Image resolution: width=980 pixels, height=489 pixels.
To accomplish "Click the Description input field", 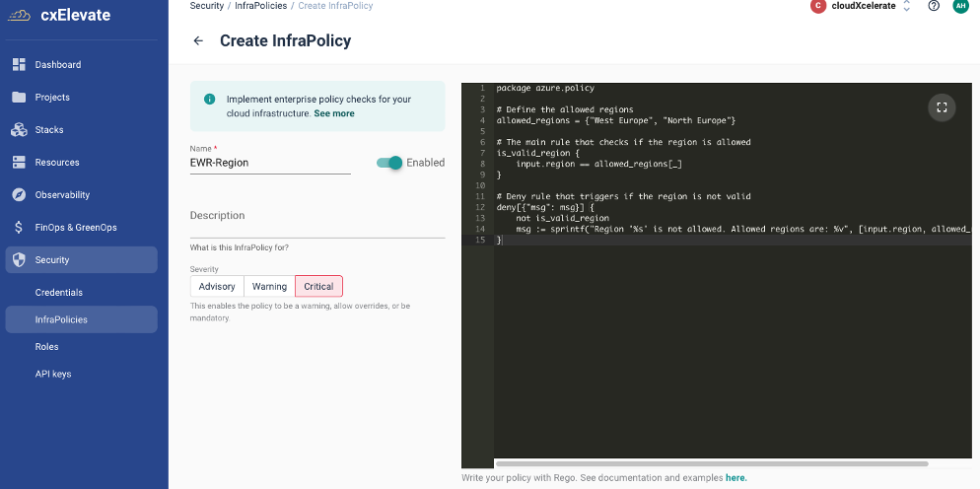I will pos(317,216).
